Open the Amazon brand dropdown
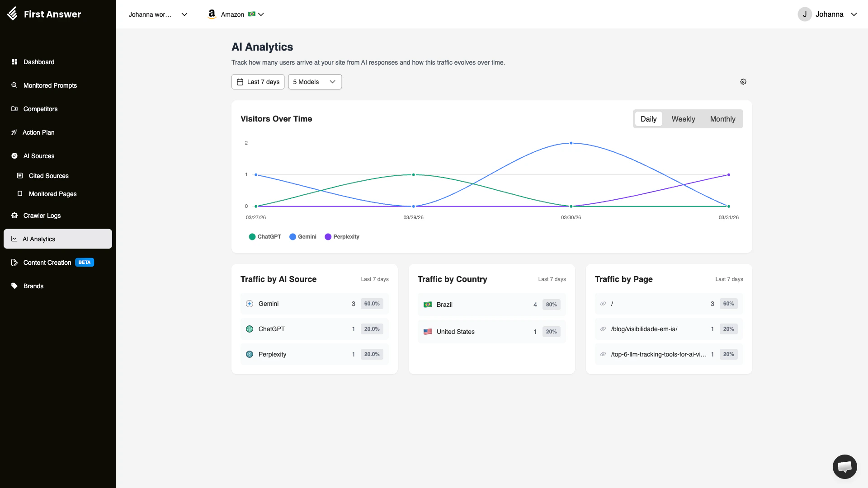 coord(236,14)
